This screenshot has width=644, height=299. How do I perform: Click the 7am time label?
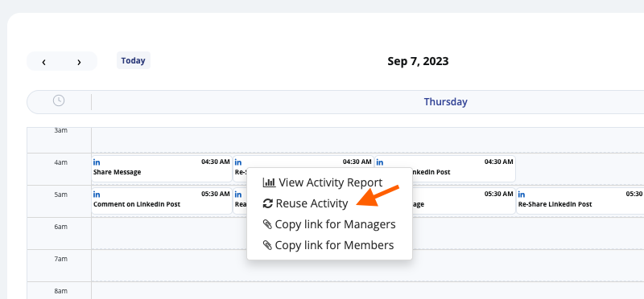pos(61,259)
